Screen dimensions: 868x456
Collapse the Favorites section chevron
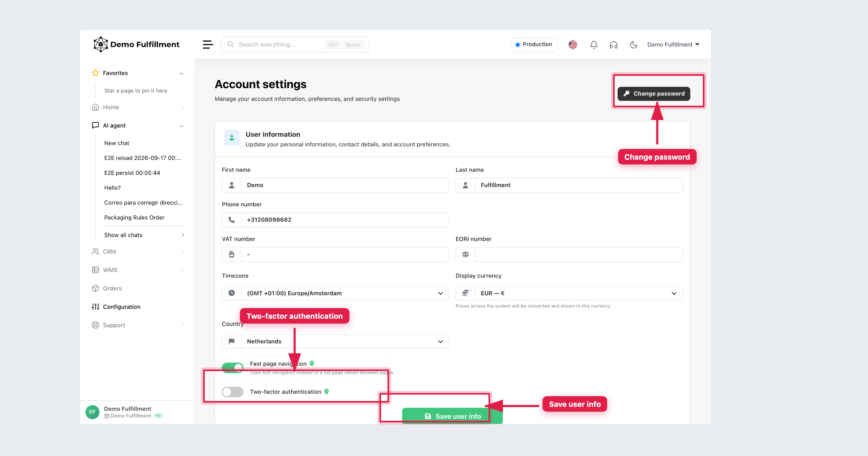(x=181, y=73)
